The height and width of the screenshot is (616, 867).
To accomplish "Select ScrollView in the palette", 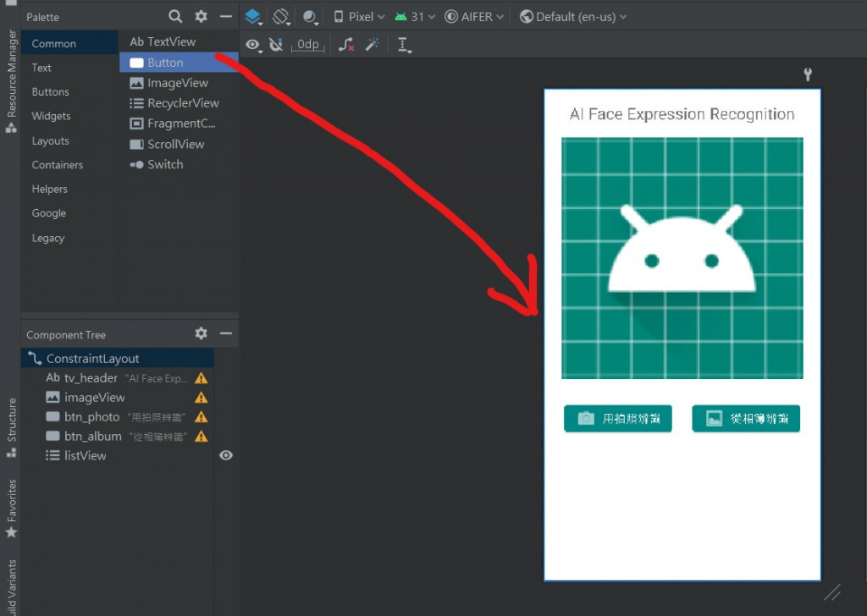I will pyautogui.click(x=179, y=144).
